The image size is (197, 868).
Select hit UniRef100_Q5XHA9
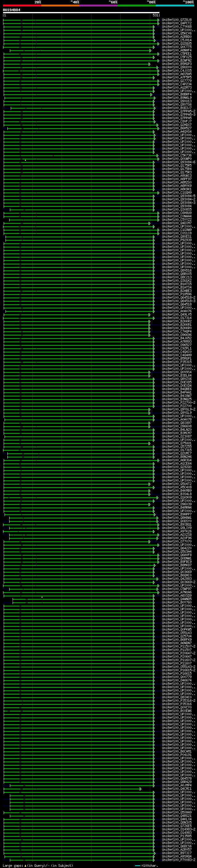pos(177,813)
